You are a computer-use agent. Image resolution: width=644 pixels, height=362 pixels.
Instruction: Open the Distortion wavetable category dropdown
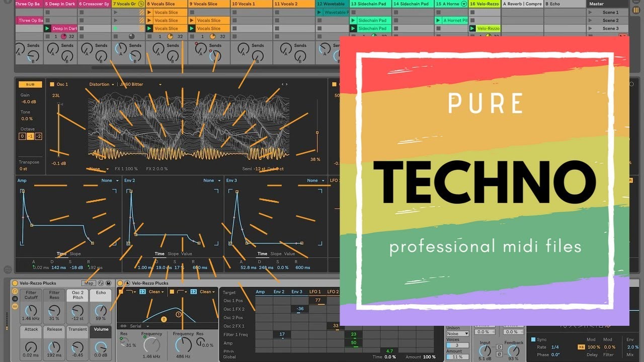pyautogui.click(x=102, y=84)
